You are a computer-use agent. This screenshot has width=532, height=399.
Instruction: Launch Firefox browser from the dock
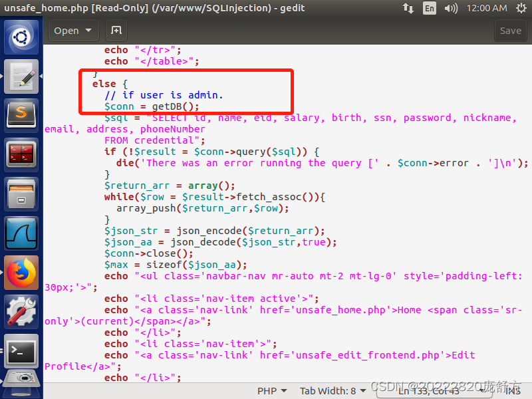21,273
